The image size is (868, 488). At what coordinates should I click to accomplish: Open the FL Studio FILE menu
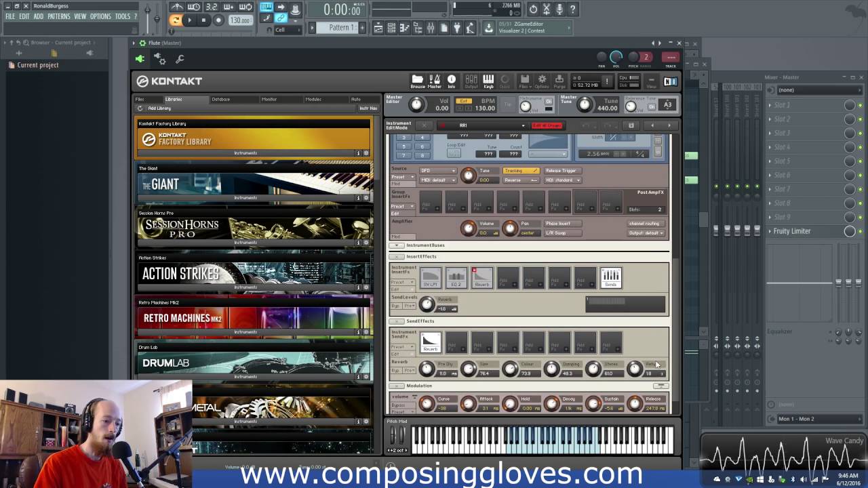pos(10,16)
